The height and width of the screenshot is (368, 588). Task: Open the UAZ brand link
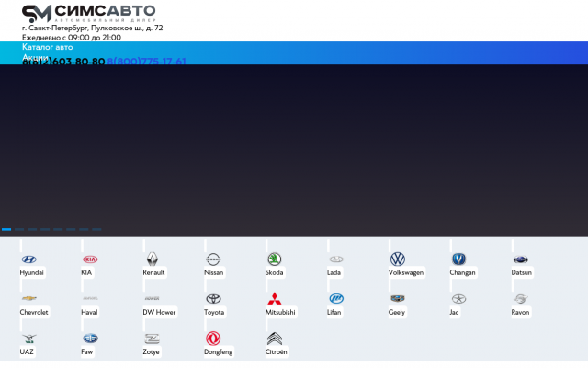pos(27,351)
